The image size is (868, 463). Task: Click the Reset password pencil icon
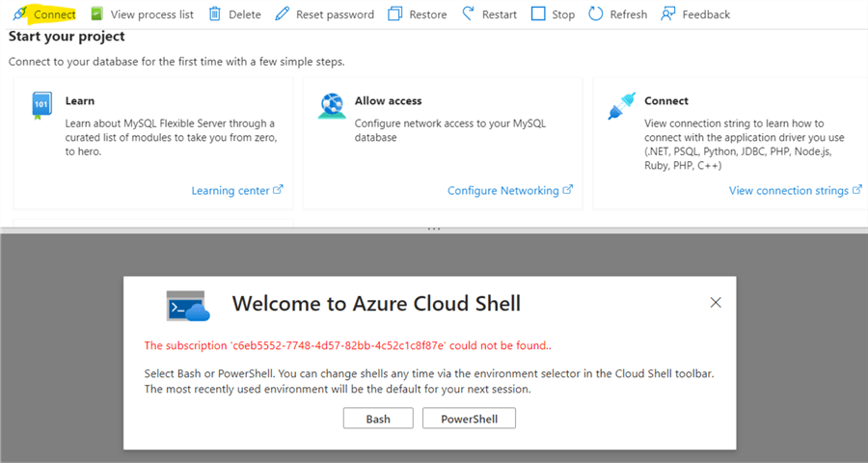282,14
